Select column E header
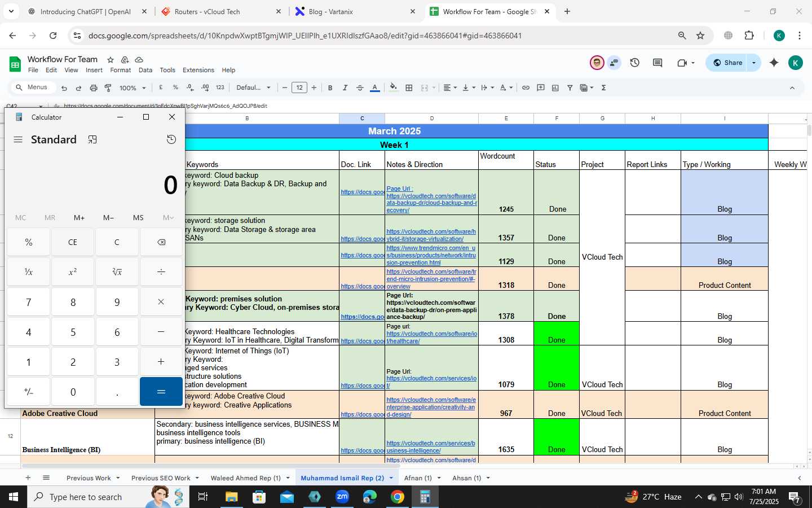This screenshot has height=508, width=812. point(506,118)
